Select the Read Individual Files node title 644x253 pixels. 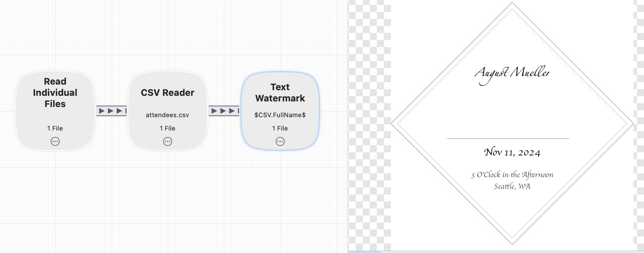point(55,93)
